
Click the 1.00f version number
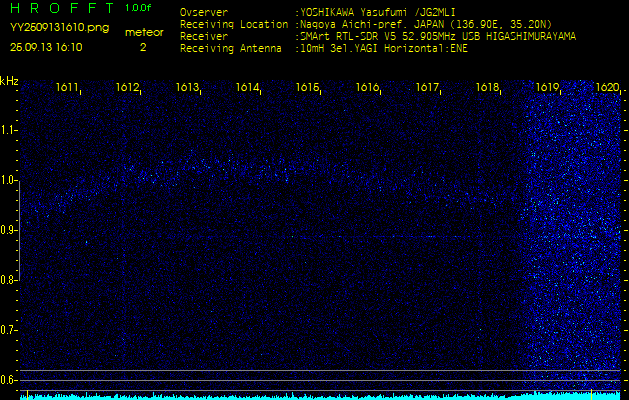coord(139,8)
